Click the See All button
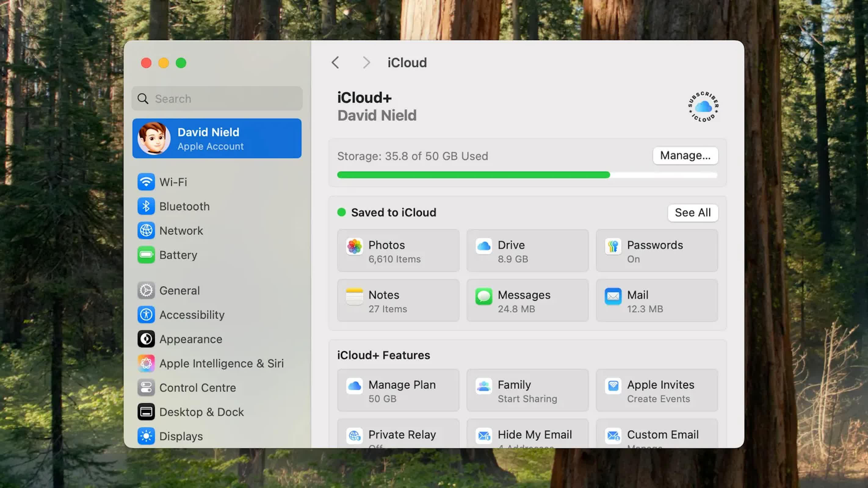Image resolution: width=868 pixels, height=488 pixels. [x=693, y=213]
